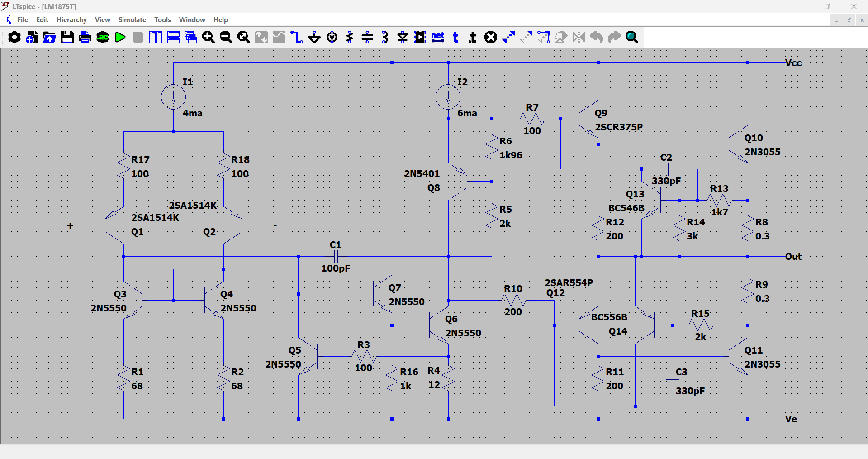The width and height of the screenshot is (868, 459).
Task: Click the '2SCR375P' label of Q9
Action: pyautogui.click(x=619, y=127)
